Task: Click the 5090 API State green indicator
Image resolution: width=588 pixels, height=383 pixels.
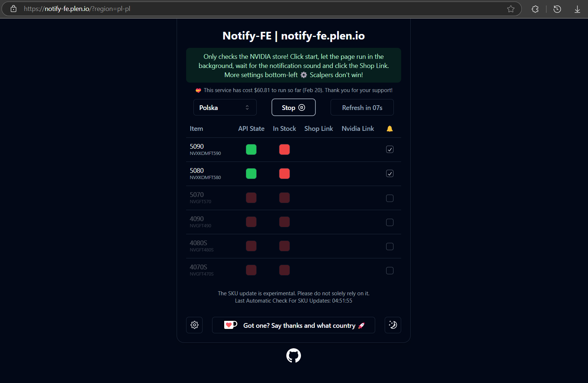Action: click(x=251, y=149)
